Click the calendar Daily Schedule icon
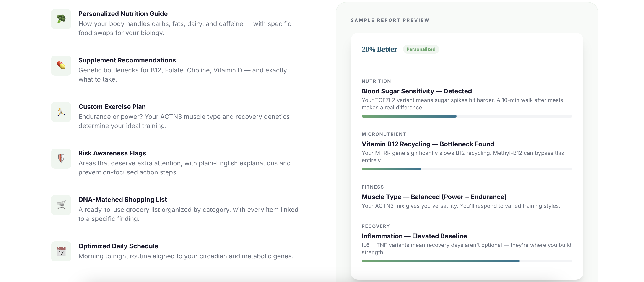 click(61, 251)
